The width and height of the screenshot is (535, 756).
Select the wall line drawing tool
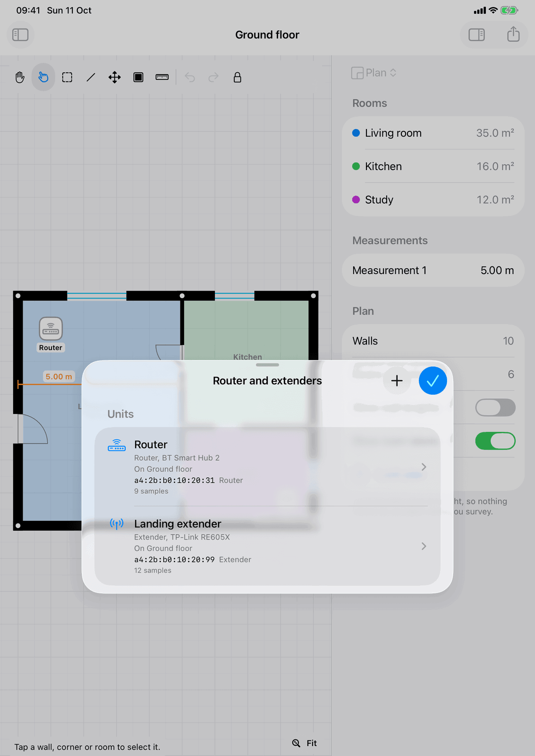[91, 77]
